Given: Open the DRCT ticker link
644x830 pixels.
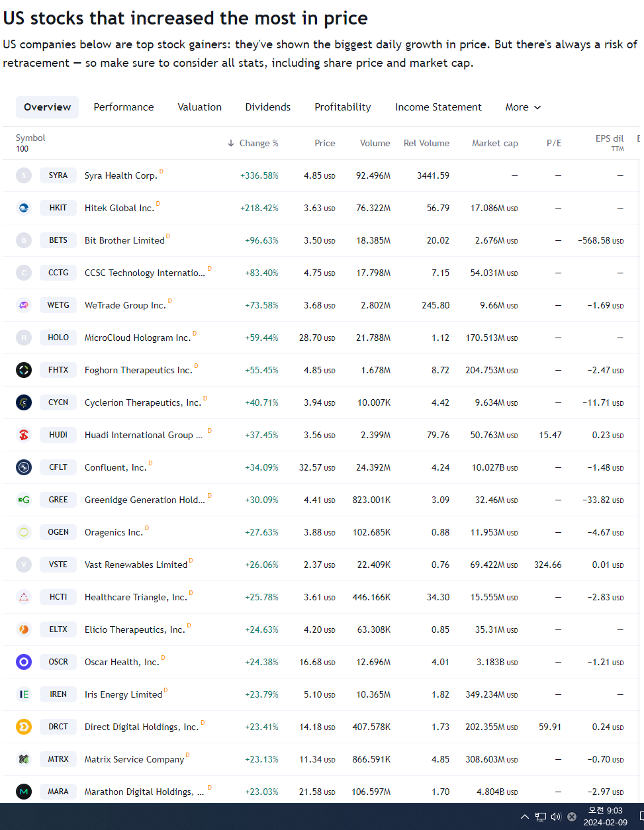Looking at the screenshot, I should click(58, 727).
